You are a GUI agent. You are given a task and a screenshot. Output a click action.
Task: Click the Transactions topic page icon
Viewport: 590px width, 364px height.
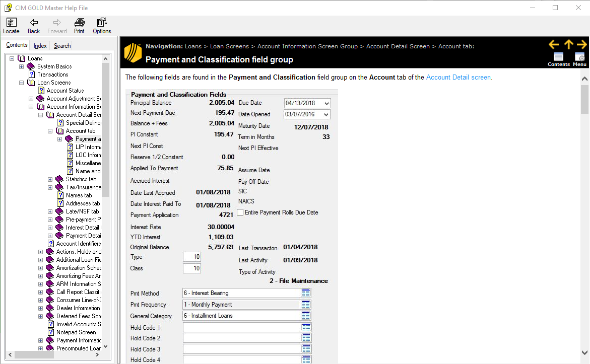[32, 75]
